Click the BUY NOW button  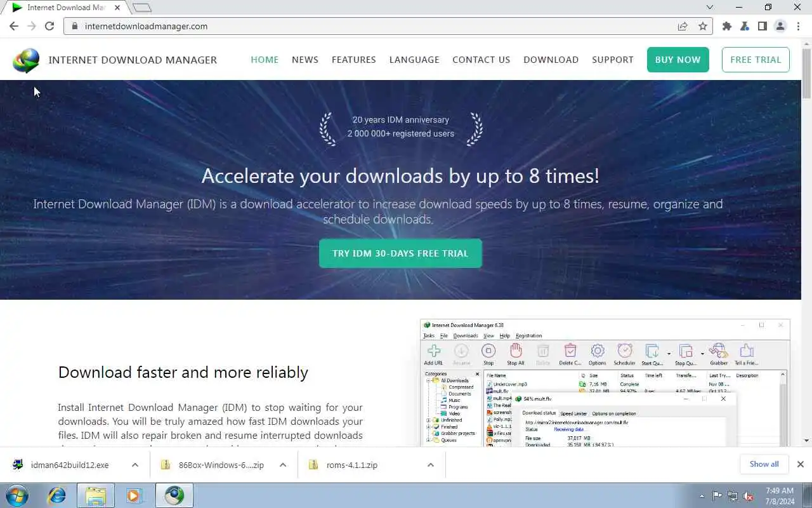[x=678, y=60]
